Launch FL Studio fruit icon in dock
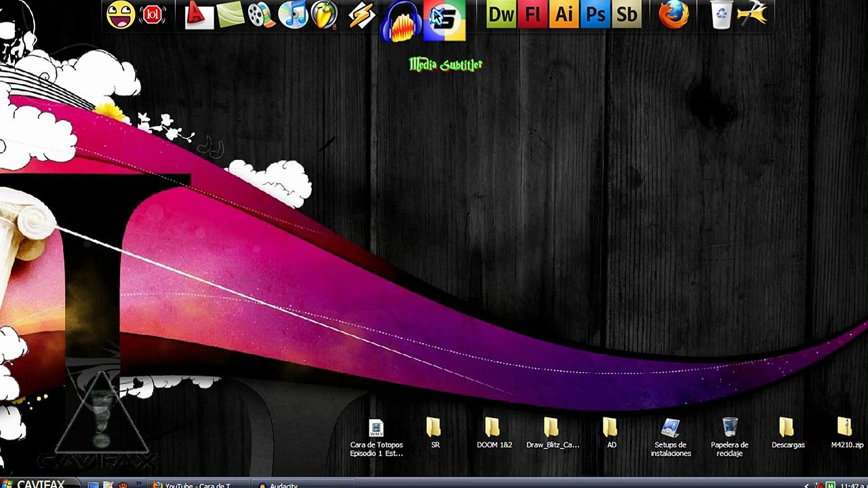 [x=325, y=15]
